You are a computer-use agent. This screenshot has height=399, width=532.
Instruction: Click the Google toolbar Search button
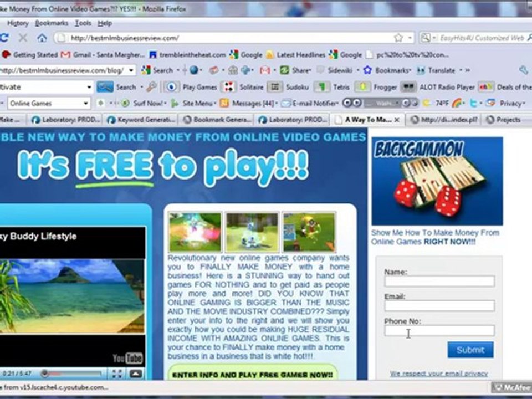click(x=158, y=70)
